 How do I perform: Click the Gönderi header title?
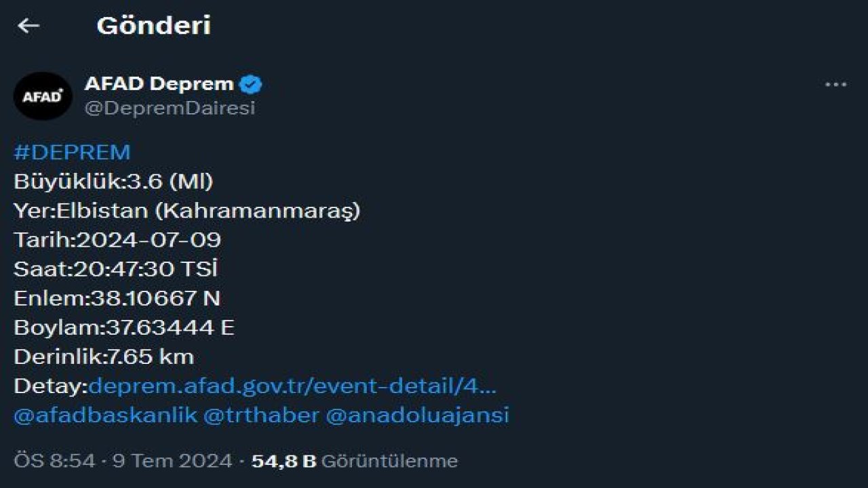154,25
